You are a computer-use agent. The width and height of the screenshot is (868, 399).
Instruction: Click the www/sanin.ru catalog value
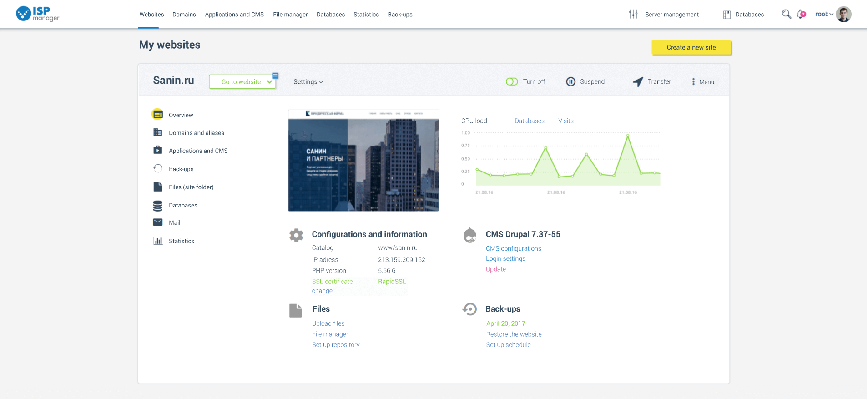398,248
